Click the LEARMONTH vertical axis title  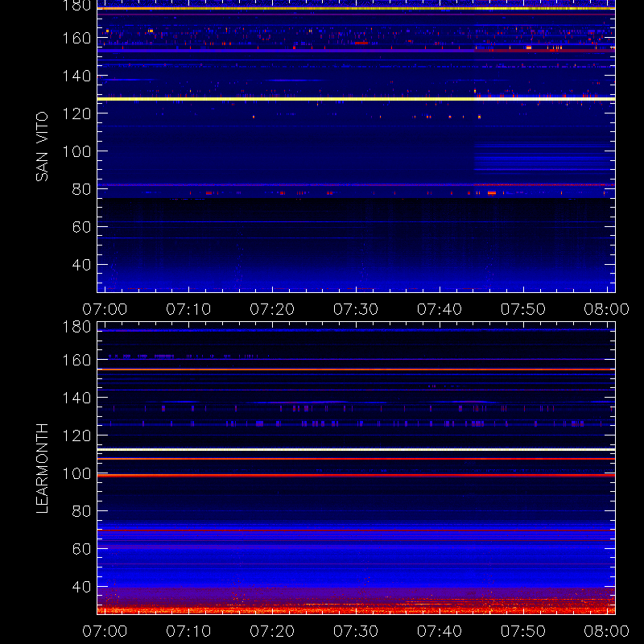42,469
